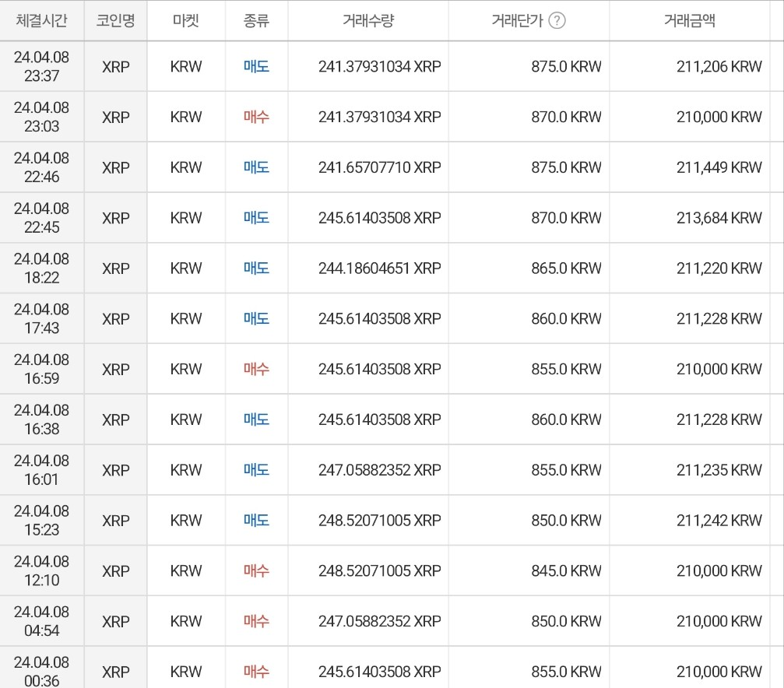Screen dimensions: 784x688
Task: Click 매도 label in the 22:46 row
Action: pos(256,167)
